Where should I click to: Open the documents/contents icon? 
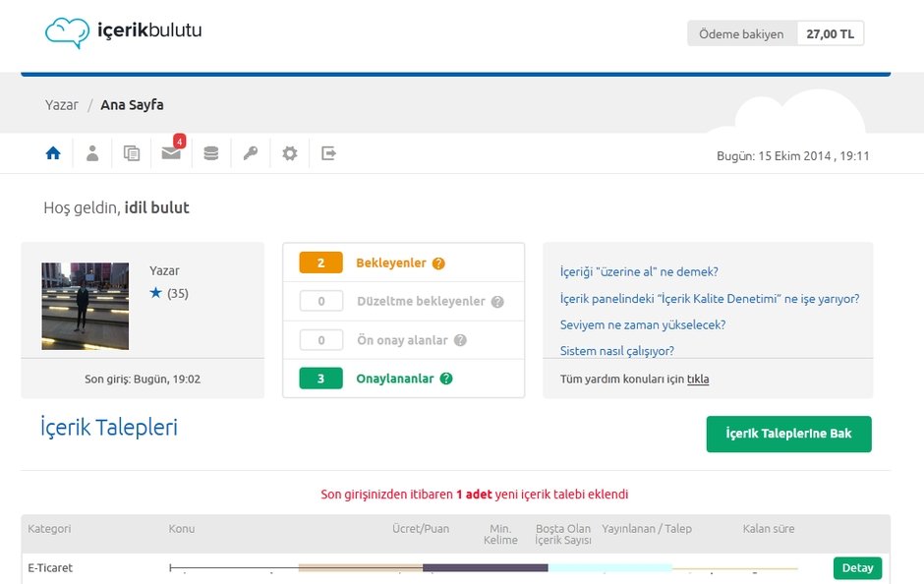(x=132, y=153)
